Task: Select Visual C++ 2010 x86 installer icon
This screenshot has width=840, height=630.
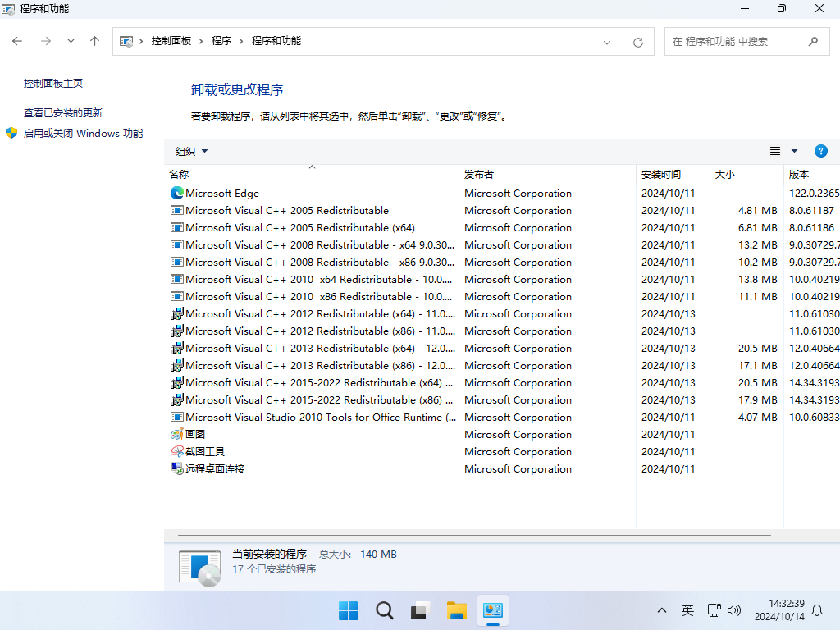Action: click(x=177, y=296)
